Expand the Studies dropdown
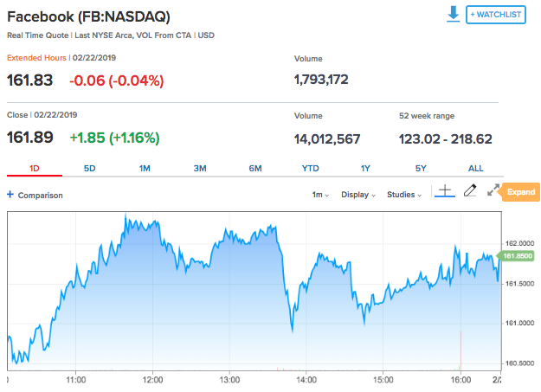This screenshot has height=392, width=541. [404, 195]
